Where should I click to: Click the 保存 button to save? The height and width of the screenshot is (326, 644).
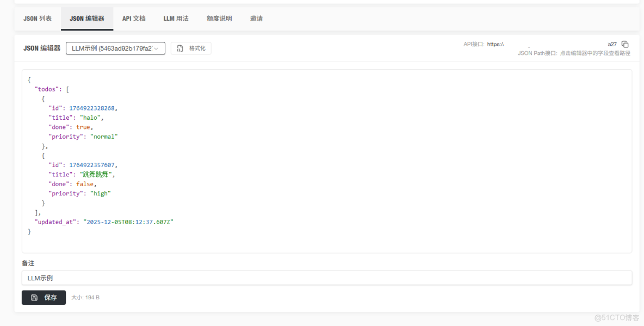[44, 297]
